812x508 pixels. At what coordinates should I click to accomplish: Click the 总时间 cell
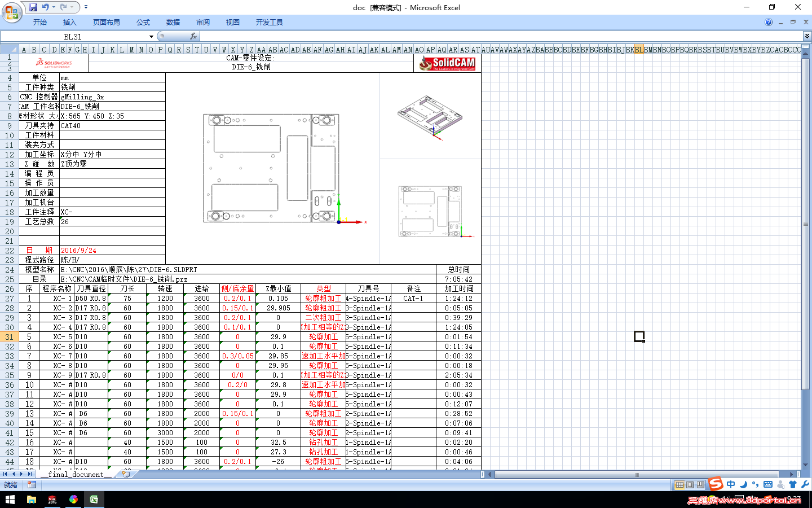[x=458, y=270]
